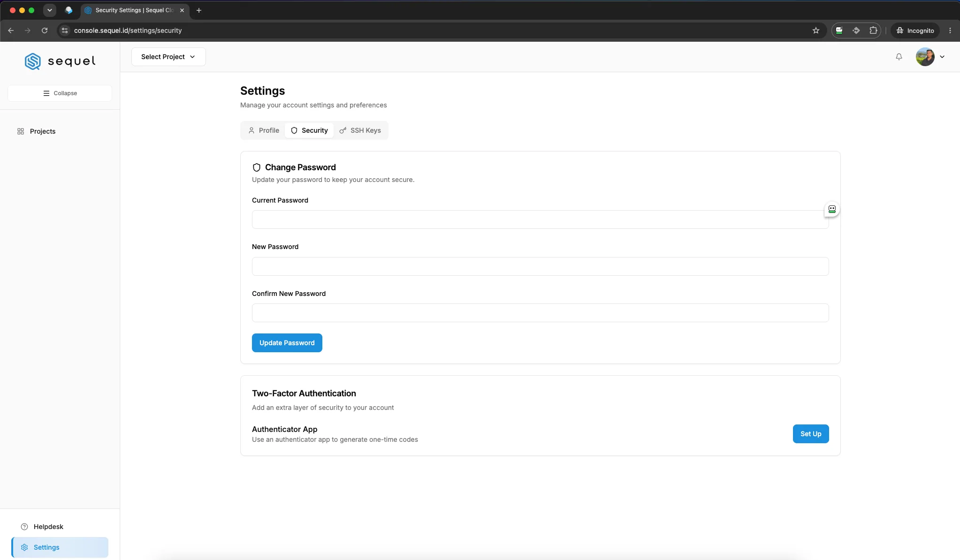This screenshot has width=960, height=560.
Task: Open the notifications bell
Action: pos(899,57)
